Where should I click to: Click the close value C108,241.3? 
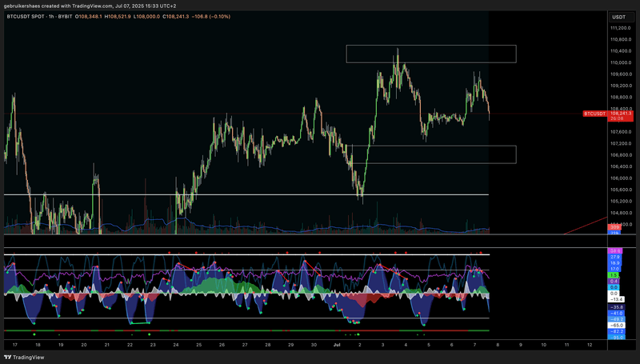[x=176, y=17]
